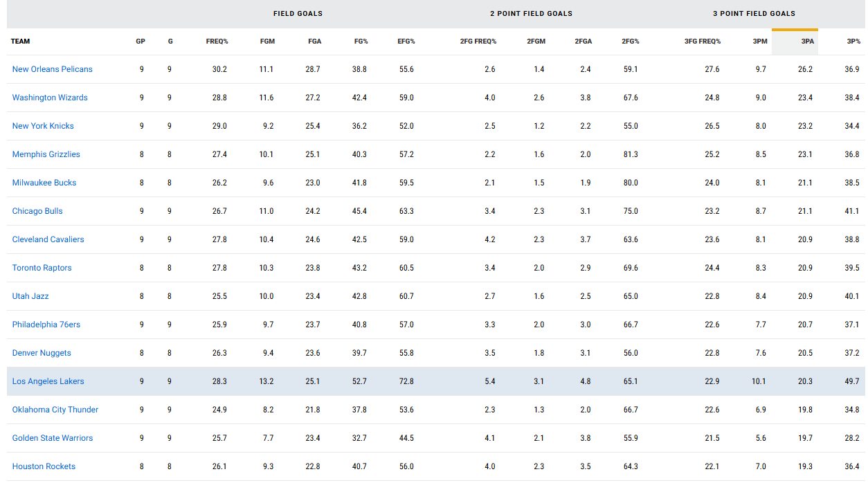The width and height of the screenshot is (868, 483).
Task: Sort by the GP column header
Action: click(141, 42)
